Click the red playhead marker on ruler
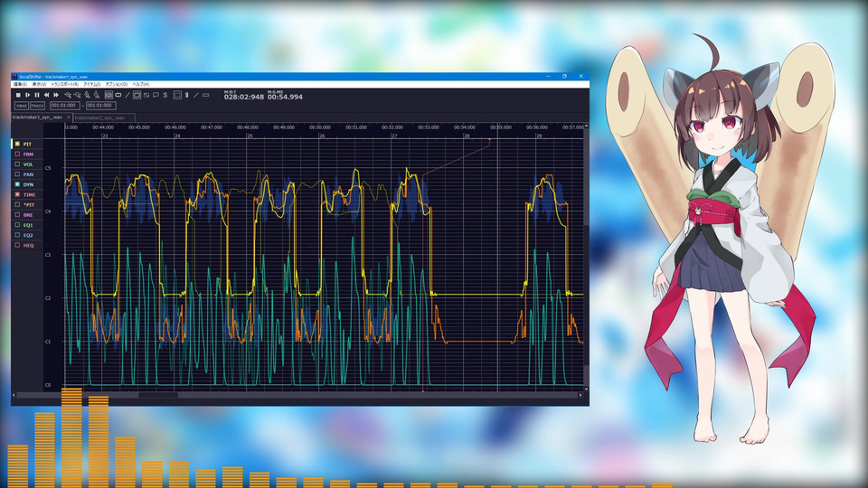The height and width of the screenshot is (488, 868). point(490,140)
